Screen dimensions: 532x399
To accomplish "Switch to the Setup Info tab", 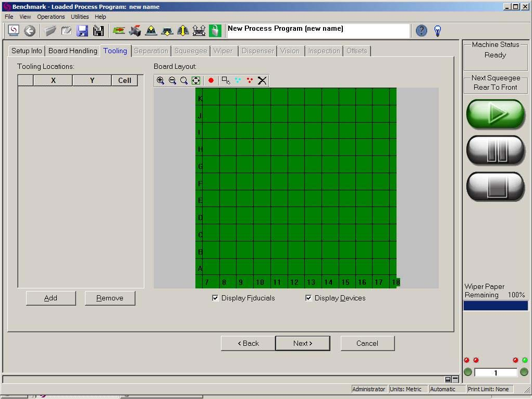I will coord(27,51).
